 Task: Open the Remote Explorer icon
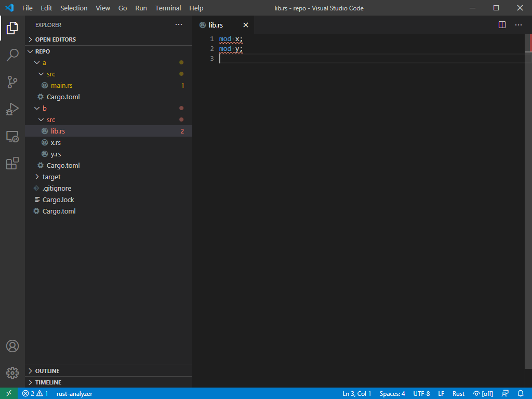(x=12, y=136)
